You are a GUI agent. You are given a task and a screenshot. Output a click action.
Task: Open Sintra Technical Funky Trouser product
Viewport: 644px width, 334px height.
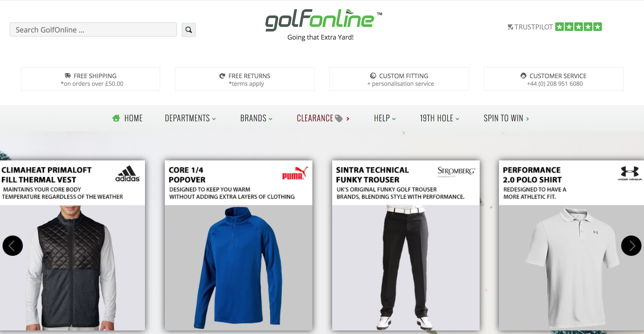pyautogui.click(x=406, y=245)
